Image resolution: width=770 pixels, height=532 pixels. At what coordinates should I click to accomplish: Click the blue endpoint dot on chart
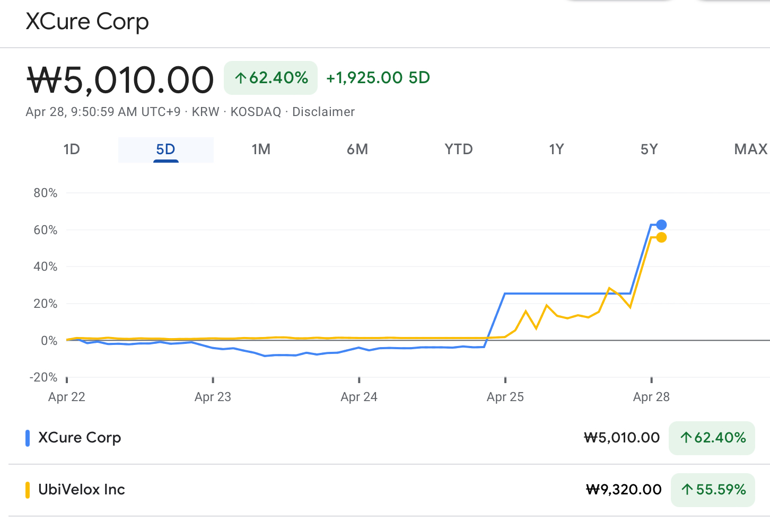[x=661, y=225]
